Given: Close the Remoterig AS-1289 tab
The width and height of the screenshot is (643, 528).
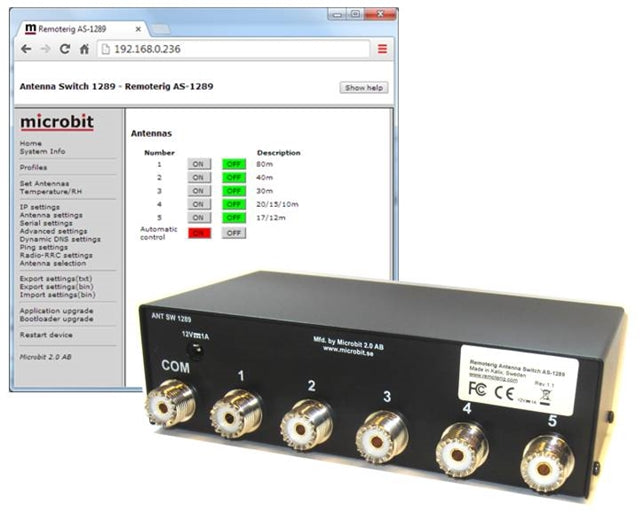Looking at the screenshot, I should (138, 29).
